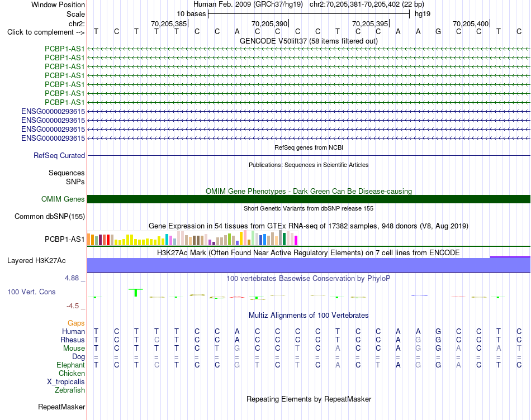Open 'RefSeq genes from NCBI' track title
This screenshot has width=531, height=420.
click(309, 147)
